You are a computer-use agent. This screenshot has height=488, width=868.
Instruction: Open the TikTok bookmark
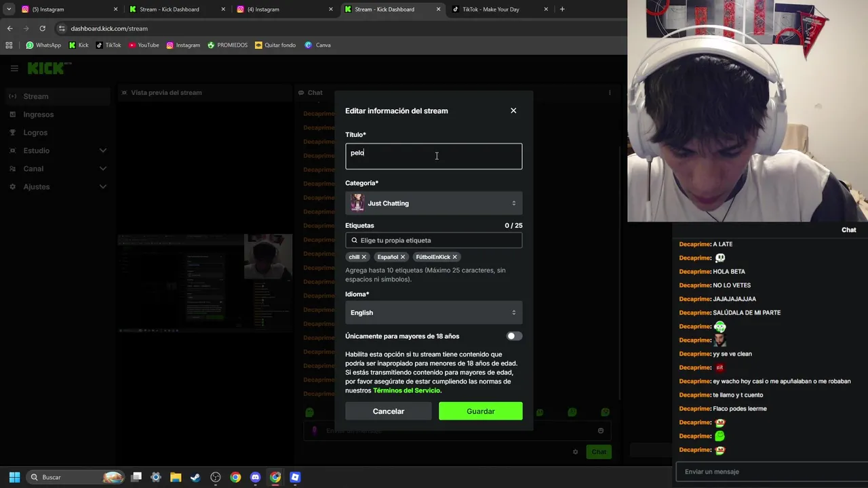click(x=108, y=45)
